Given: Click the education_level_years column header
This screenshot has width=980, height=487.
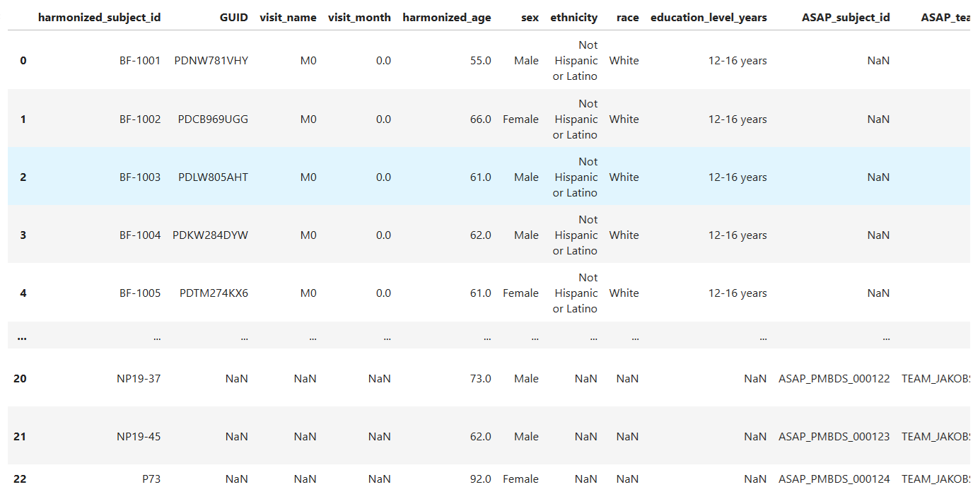Looking at the screenshot, I should click(708, 17).
